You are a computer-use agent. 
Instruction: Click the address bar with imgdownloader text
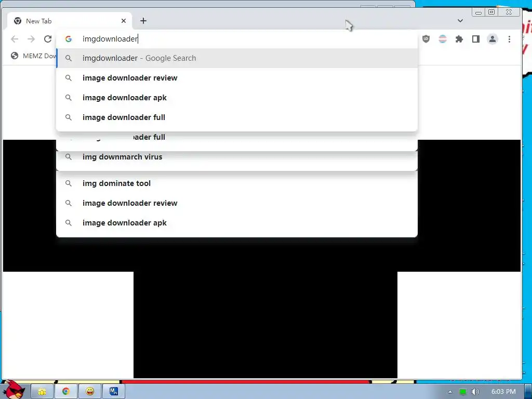click(x=237, y=39)
